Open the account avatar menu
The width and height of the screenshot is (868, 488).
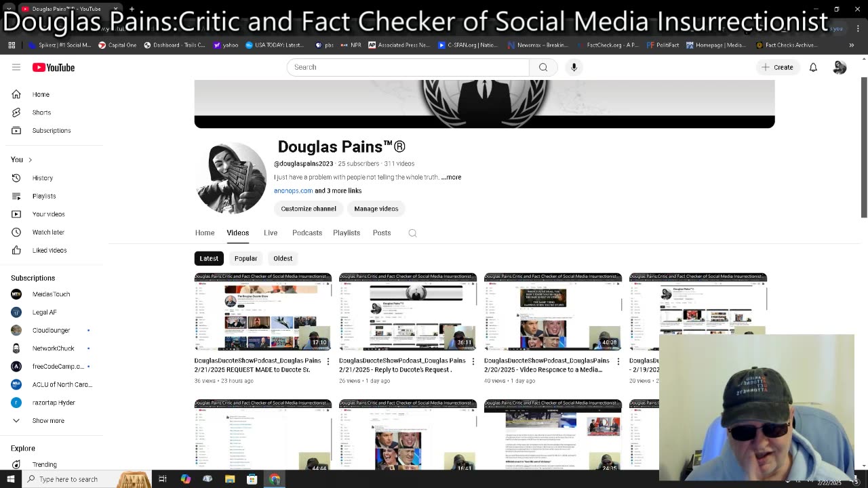point(840,67)
